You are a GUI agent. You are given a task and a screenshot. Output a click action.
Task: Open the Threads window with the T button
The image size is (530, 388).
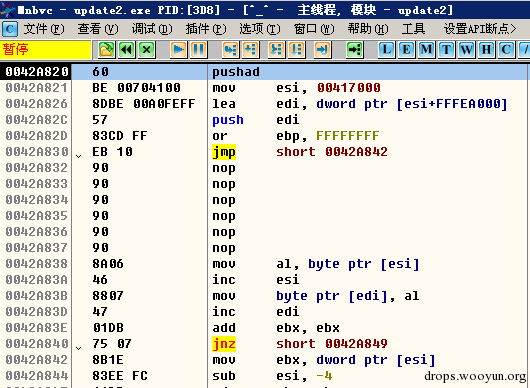click(x=446, y=50)
